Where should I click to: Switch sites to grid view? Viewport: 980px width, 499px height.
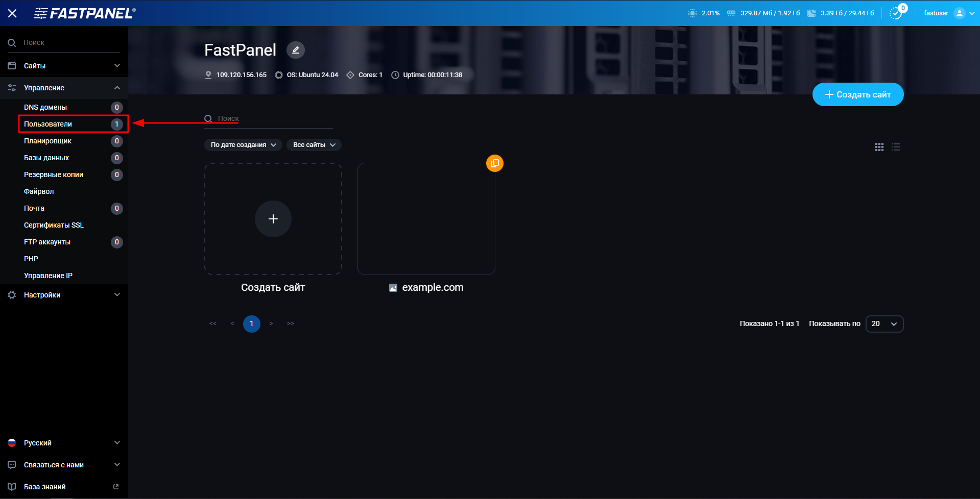(879, 147)
